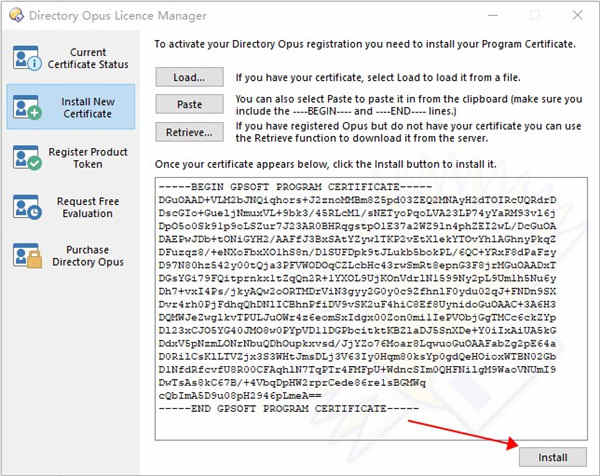The image size is (600, 476).
Task: Click the Purchase Directory Opus icon
Action: coord(27,256)
